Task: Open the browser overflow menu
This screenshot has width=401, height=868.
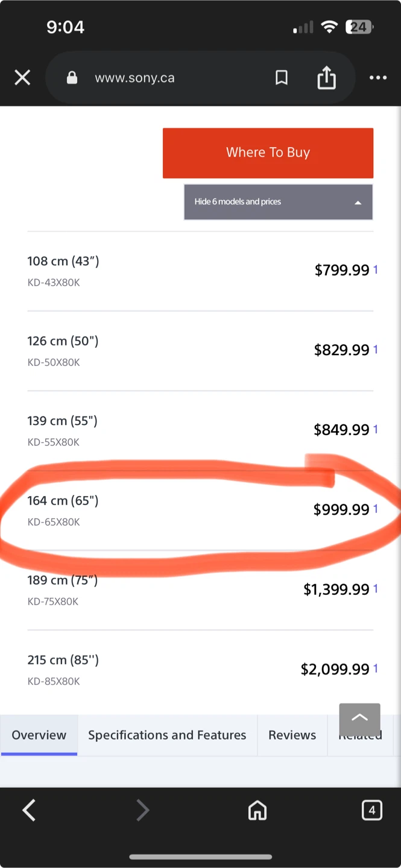Action: pos(378,77)
